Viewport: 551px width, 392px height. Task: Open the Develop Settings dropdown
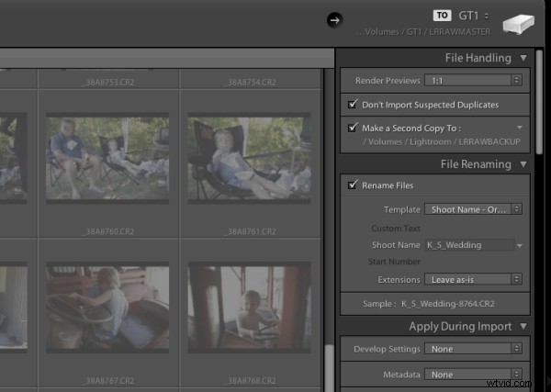pyautogui.click(x=473, y=350)
